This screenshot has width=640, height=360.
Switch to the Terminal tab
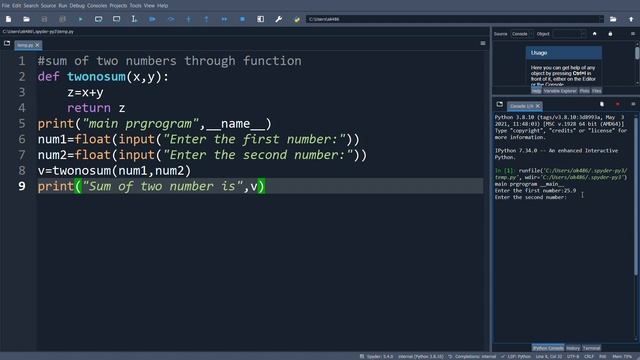pos(591,348)
